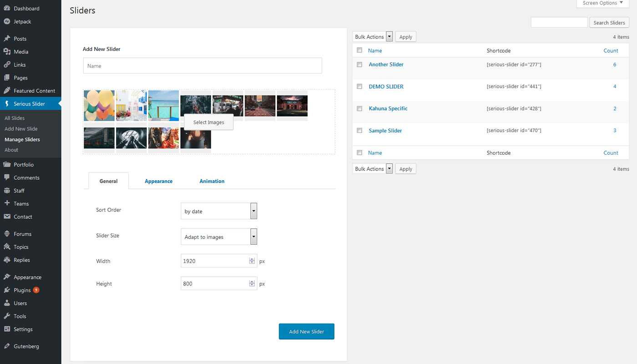Click the Serious Slider icon
The image size is (637, 364).
coord(7,104)
